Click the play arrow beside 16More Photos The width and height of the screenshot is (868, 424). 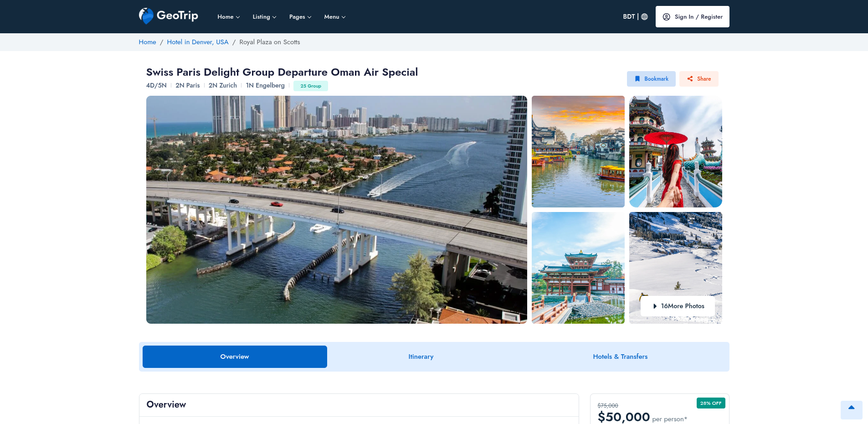pos(655,306)
